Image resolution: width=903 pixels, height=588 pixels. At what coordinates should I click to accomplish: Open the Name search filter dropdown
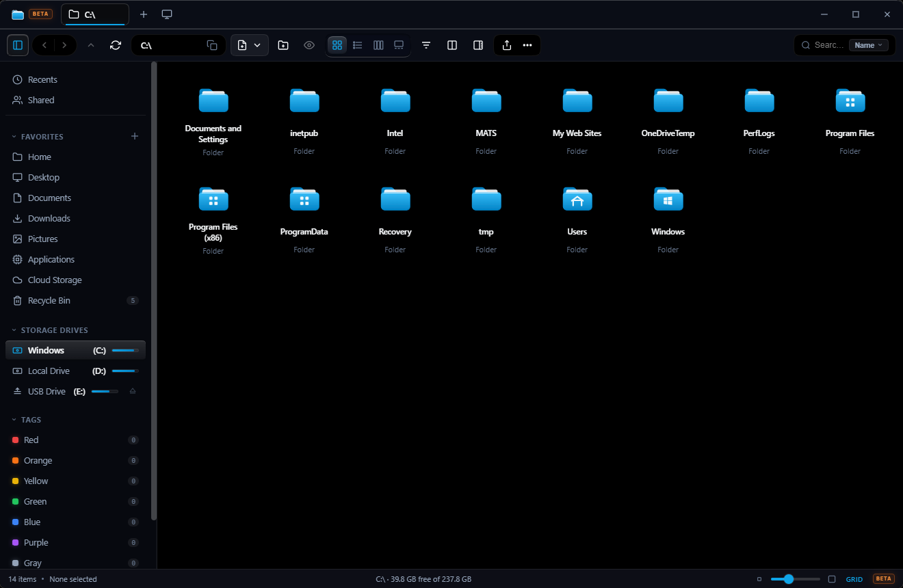click(x=869, y=45)
